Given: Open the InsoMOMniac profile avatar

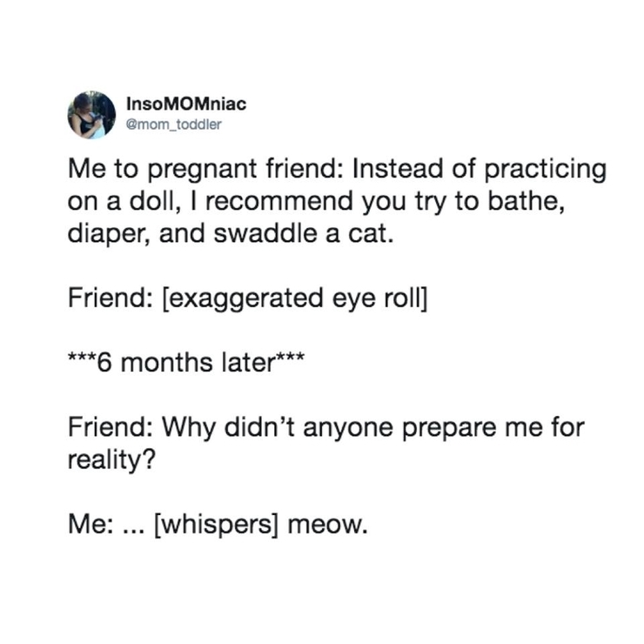Looking at the screenshot, I should coord(91,115).
